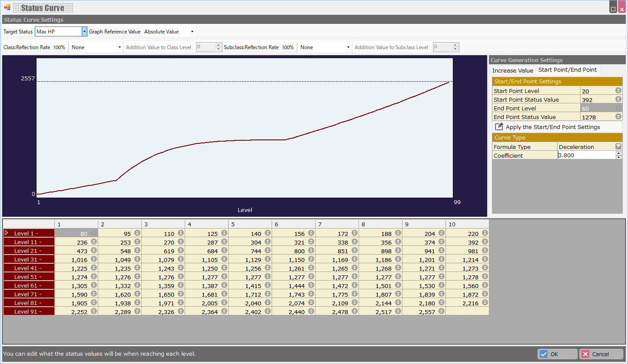
Task: Click the stepper icon beside value 1,590
Action: click(x=93, y=294)
